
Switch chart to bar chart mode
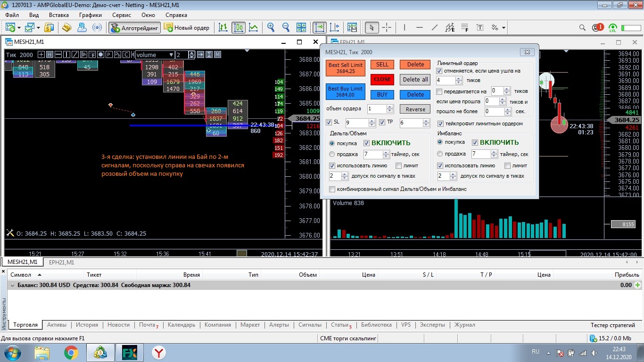coord(223,27)
